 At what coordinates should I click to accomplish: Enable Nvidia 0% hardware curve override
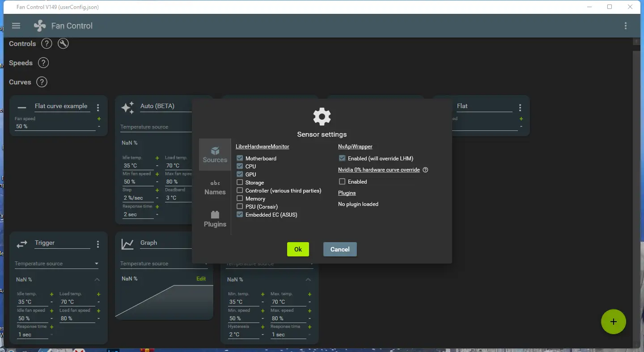point(342,181)
